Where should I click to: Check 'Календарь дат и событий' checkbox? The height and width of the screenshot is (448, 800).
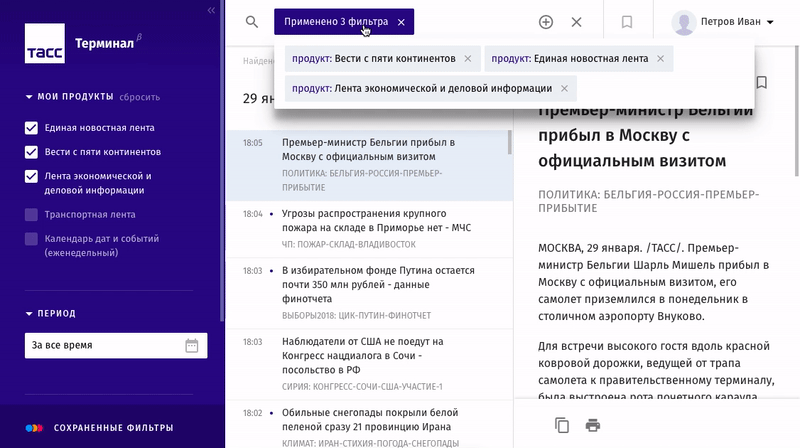tap(31, 239)
